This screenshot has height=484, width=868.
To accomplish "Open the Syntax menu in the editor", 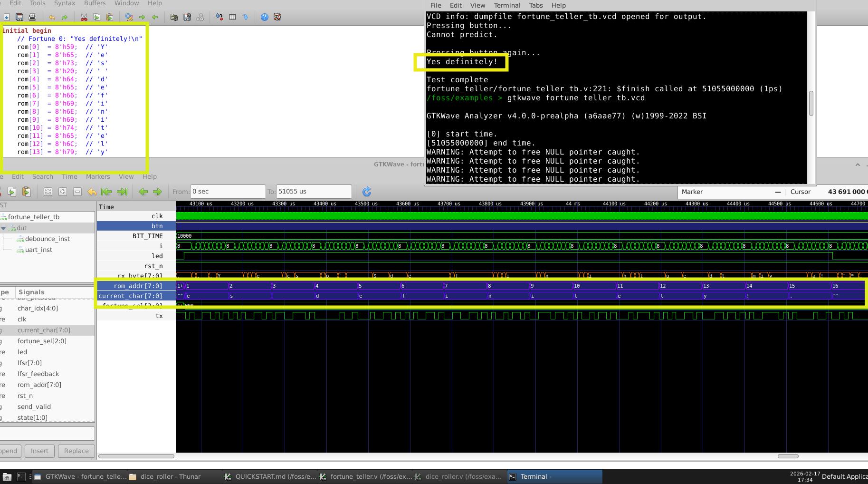I will tap(64, 3).
